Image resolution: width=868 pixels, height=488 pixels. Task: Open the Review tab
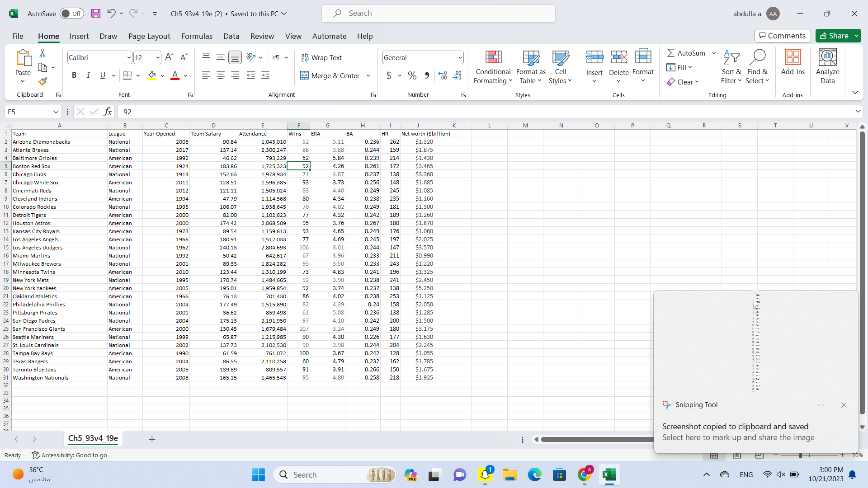[x=262, y=36]
